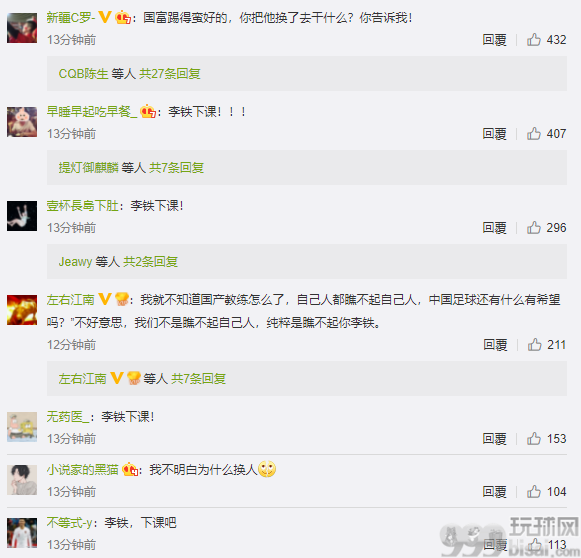Click 小说家的黑猫's avatar image
Image resolution: width=581 pixels, height=558 pixels.
coord(22,480)
